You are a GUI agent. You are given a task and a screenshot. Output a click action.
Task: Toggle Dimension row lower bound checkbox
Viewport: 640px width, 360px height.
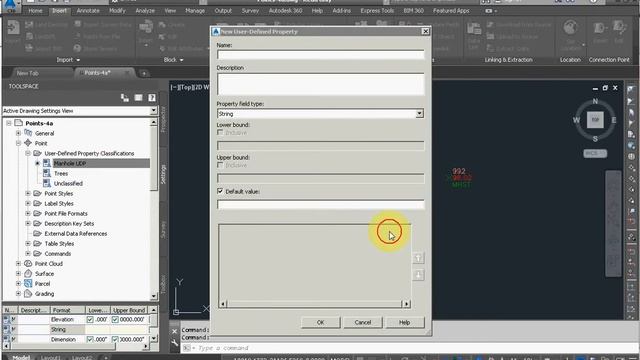point(90,339)
